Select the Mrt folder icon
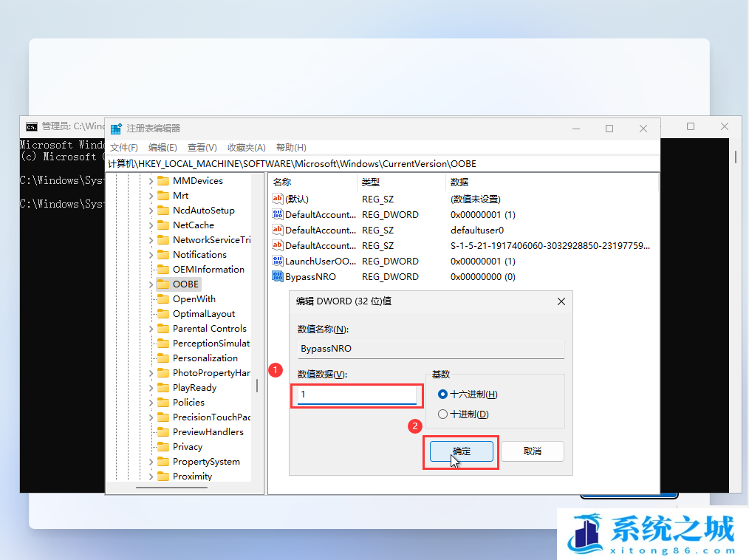This screenshot has height=560, width=749. [163, 196]
